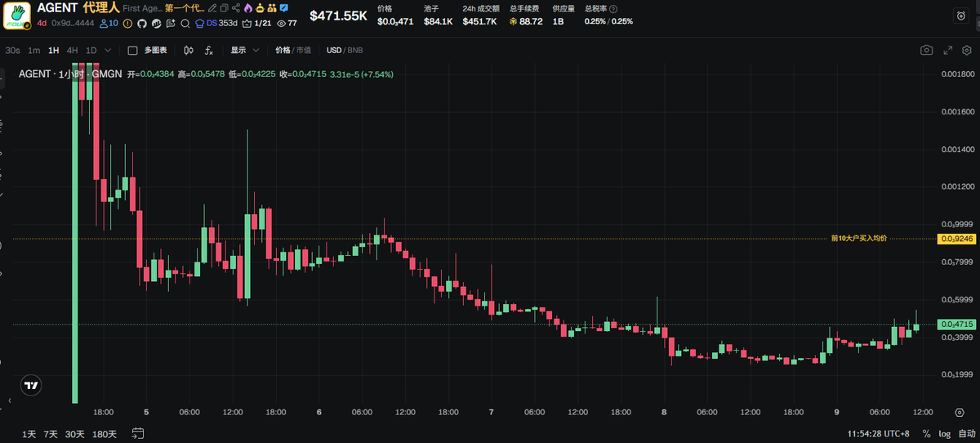The height and width of the screenshot is (443, 980).
Task: Click the AGENT · 1小时 · GMGN chart legend
Action: [x=71, y=74]
